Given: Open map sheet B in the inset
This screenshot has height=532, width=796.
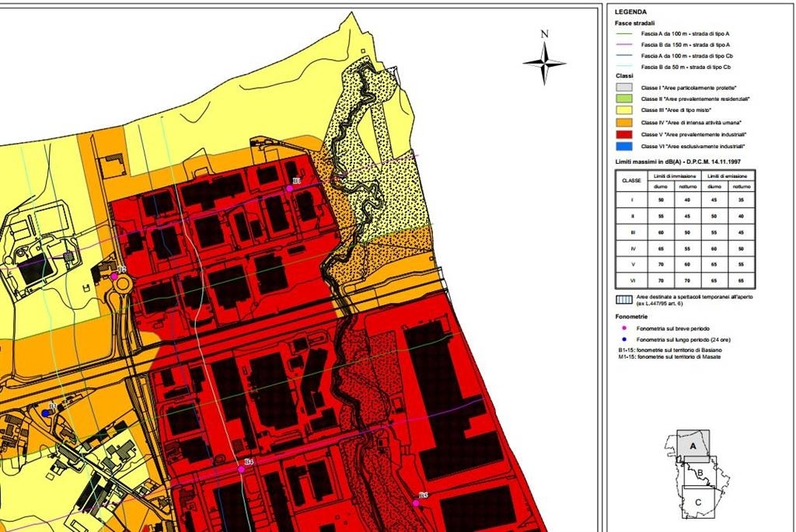Looking at the screenshot, I should click(700, 473).
